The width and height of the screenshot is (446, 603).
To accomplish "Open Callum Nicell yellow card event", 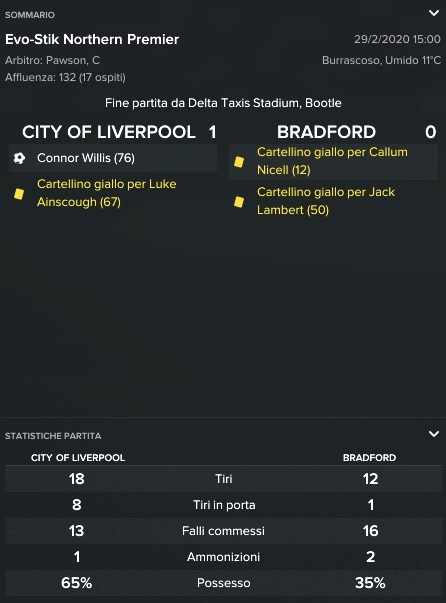I will tap(332, 161).
